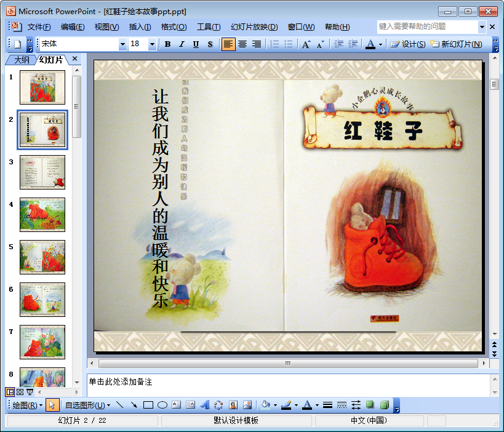This screenshot has height=432, width=504.
Task: Close the outline and slides pane
Action: 74,59
